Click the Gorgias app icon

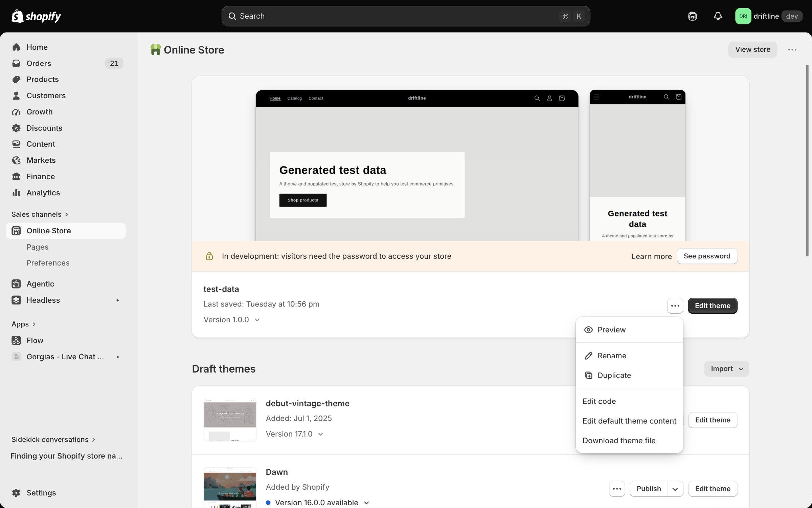tap(16, 357)
